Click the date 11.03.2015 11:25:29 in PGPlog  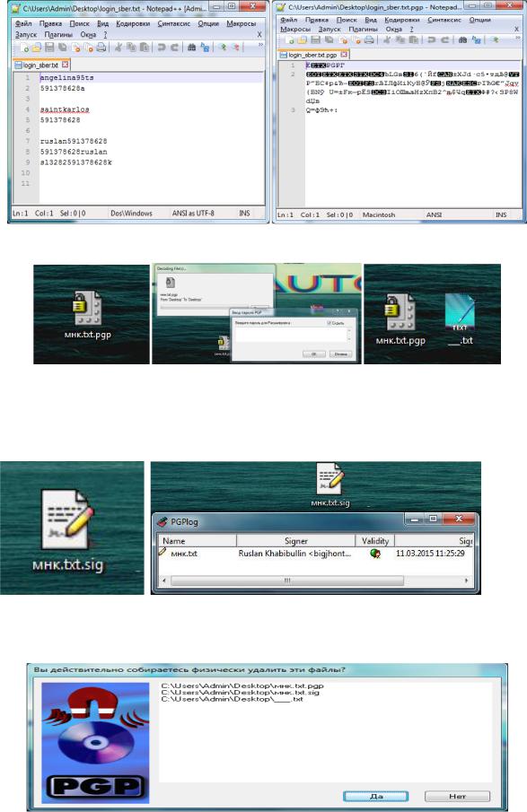[x=430, y=554]
